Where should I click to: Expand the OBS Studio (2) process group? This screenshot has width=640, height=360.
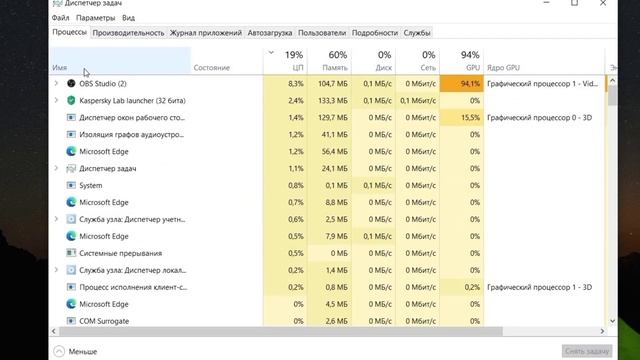[56, 83]
